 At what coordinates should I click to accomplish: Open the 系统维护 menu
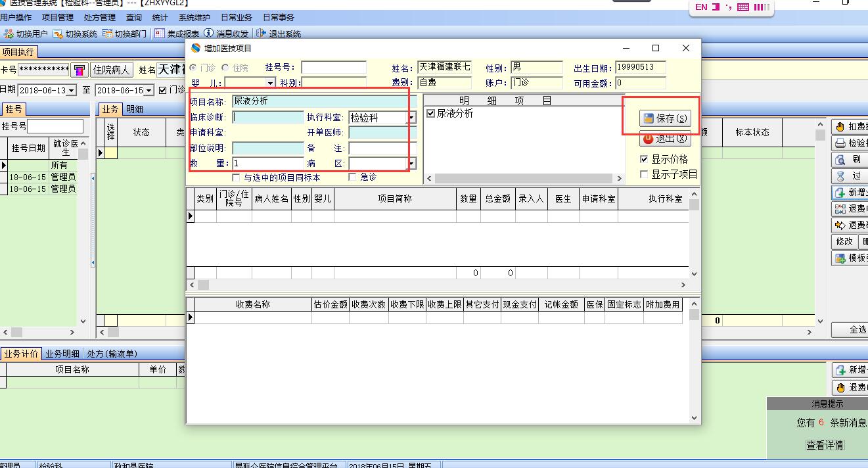[194, 18]
